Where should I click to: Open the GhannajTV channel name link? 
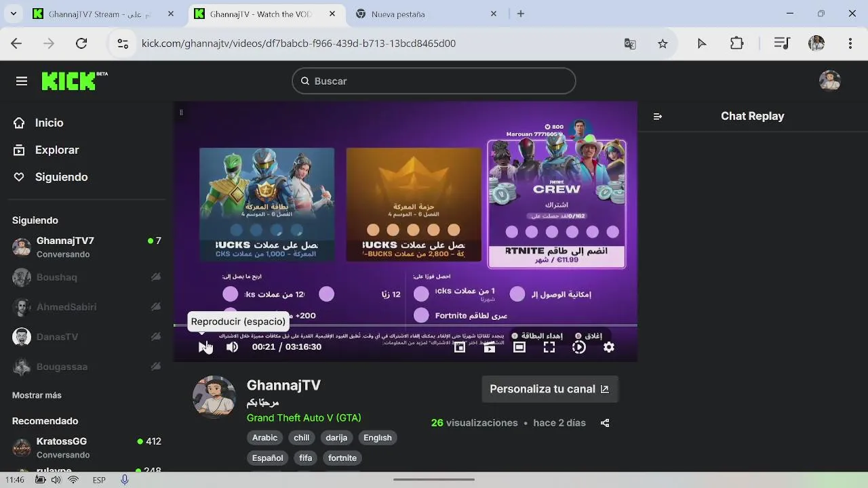(283, 385)
